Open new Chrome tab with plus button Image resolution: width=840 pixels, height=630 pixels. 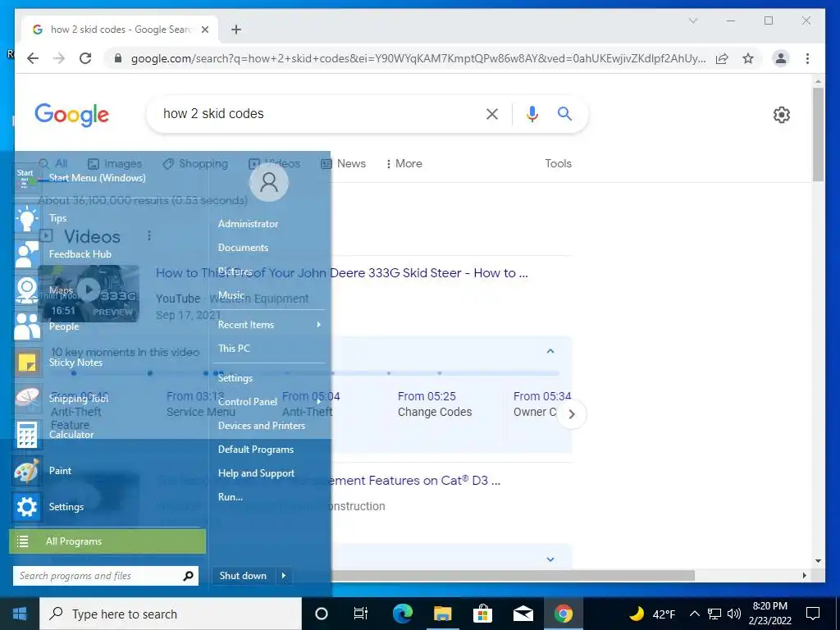[x=236, y=30]
